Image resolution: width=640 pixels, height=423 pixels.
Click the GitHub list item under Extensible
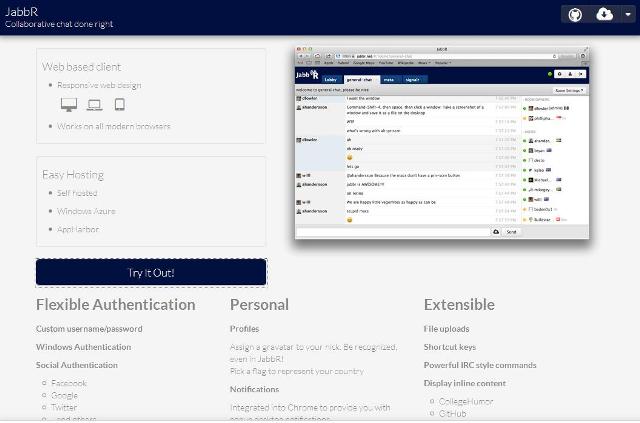click(x=453, y=414)
